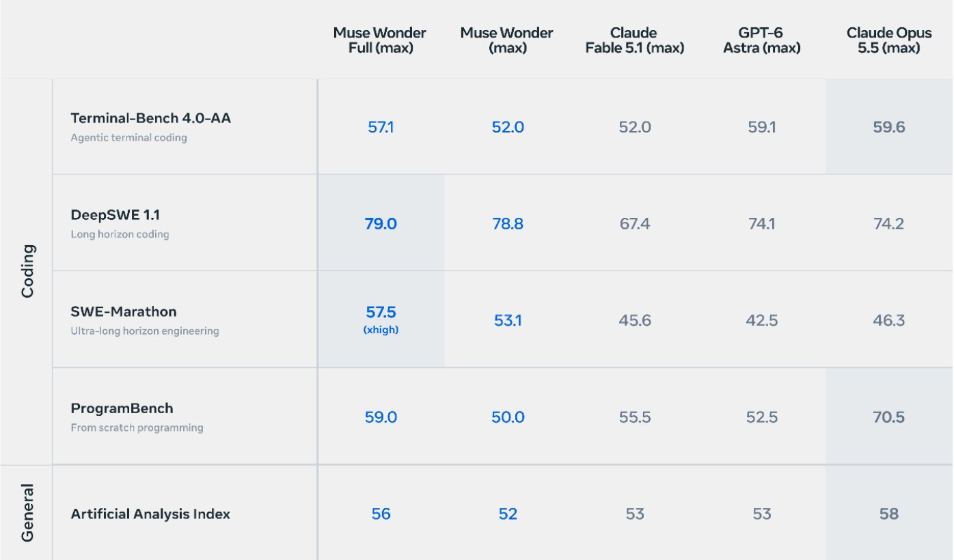
Task: Click the Agentic terminal coding subtitle
Action: coord(129,137)
